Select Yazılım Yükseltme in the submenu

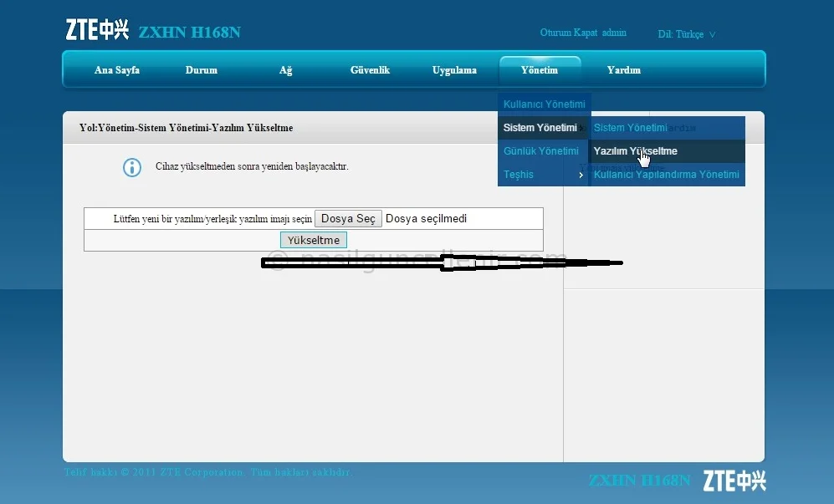pos(635,151)
